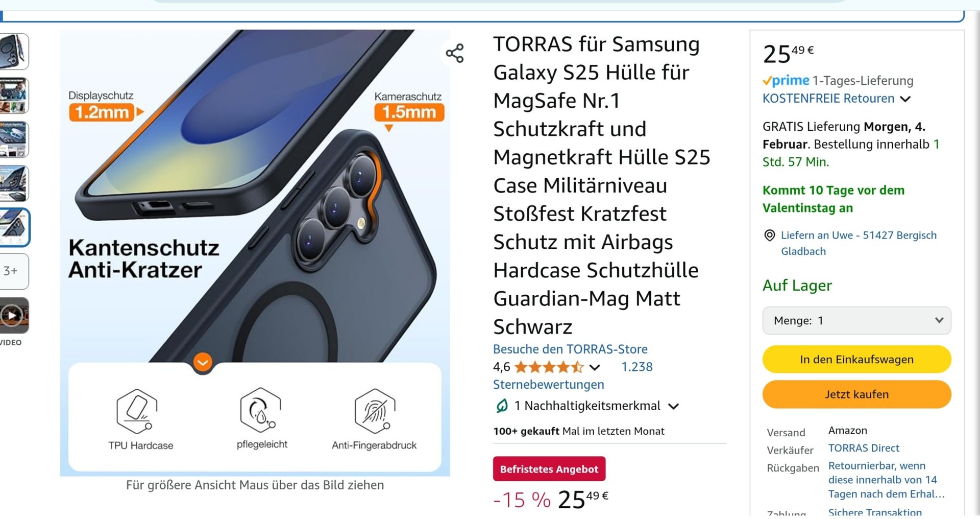Click the location pin delivery icon

tap(769, 235)
